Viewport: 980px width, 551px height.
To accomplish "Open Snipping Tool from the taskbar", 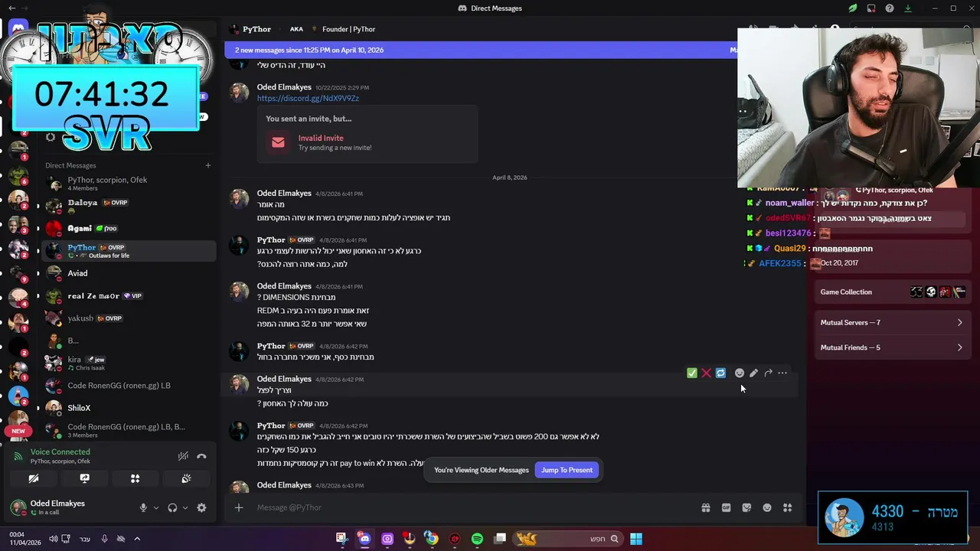I will 341,539.
